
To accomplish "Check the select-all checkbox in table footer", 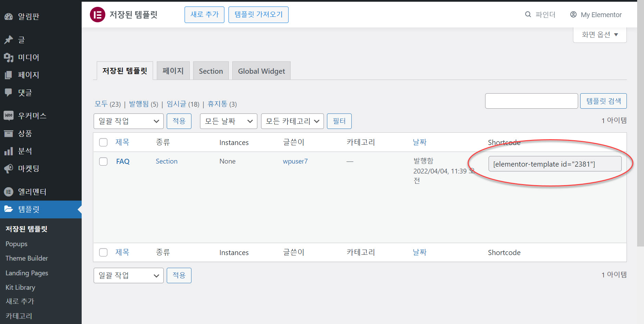I will click(x=103, y=252).
